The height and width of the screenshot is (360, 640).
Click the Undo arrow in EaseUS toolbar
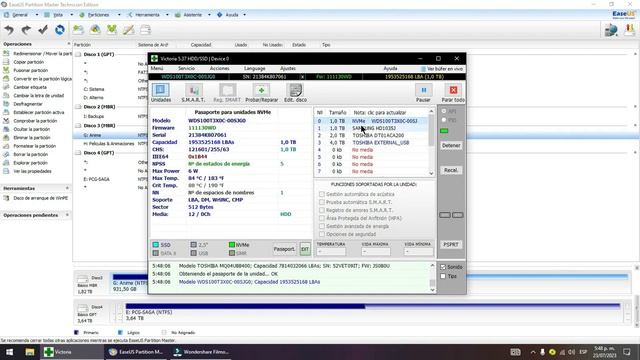(9, 30)
